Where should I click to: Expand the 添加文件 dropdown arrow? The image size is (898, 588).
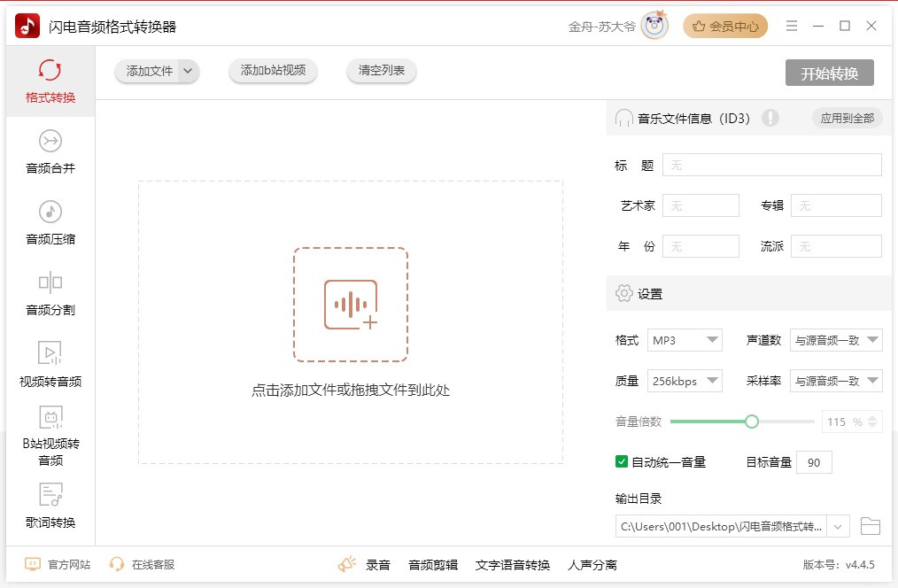point(188,71)
